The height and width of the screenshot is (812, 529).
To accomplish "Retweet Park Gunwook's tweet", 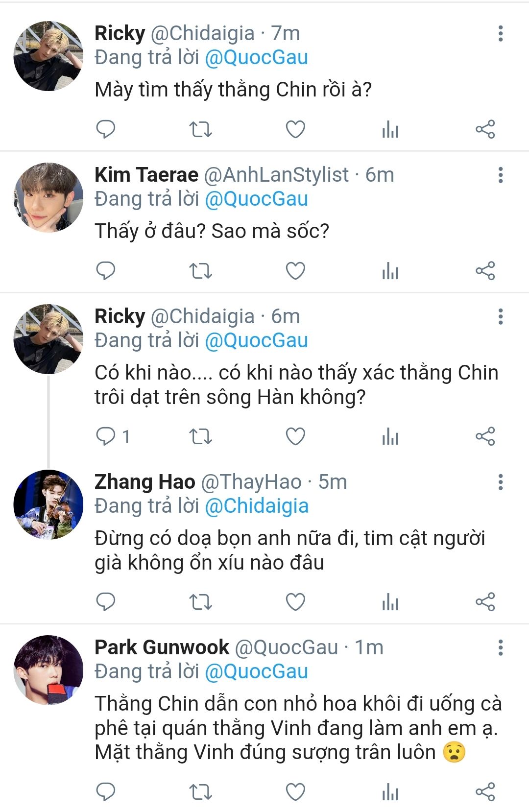I will [200, 792].
